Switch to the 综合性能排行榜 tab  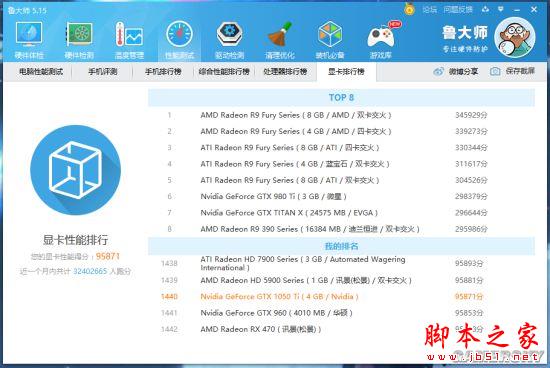(224, 72)
